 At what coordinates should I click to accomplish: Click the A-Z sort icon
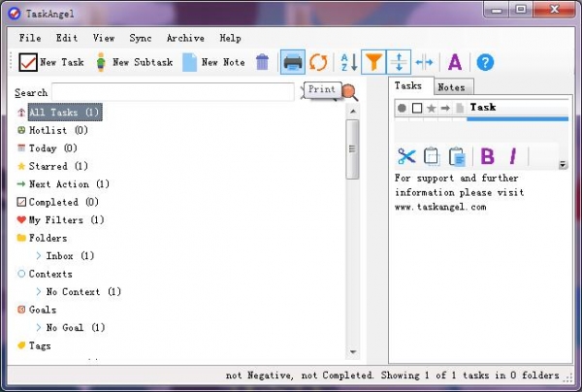[x=348, y=62]
